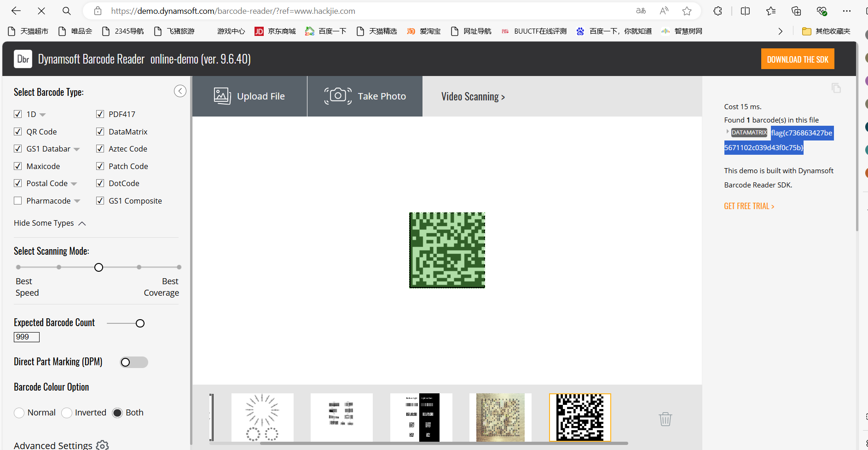Open the 2345导航 bookmark

(123, 31)
